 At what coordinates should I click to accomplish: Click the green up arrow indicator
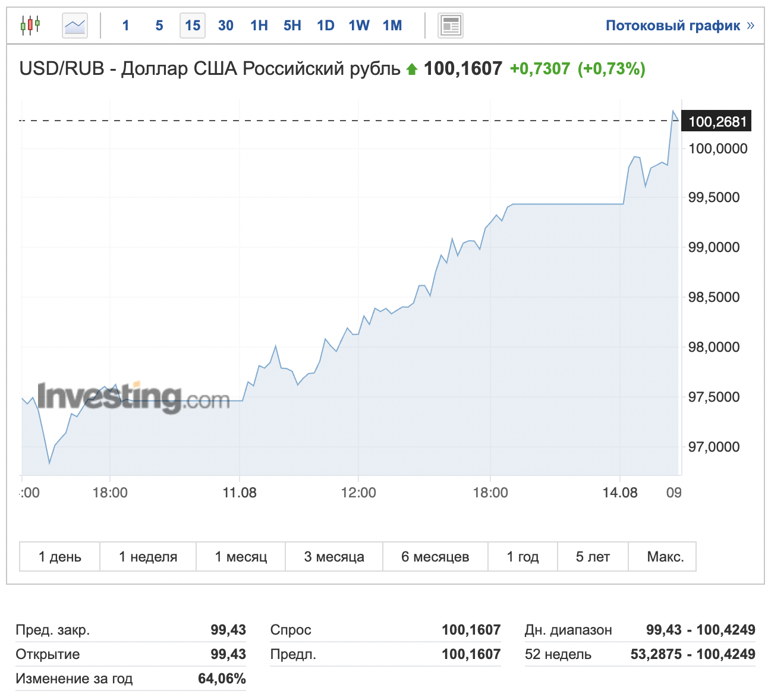[411, 70]
